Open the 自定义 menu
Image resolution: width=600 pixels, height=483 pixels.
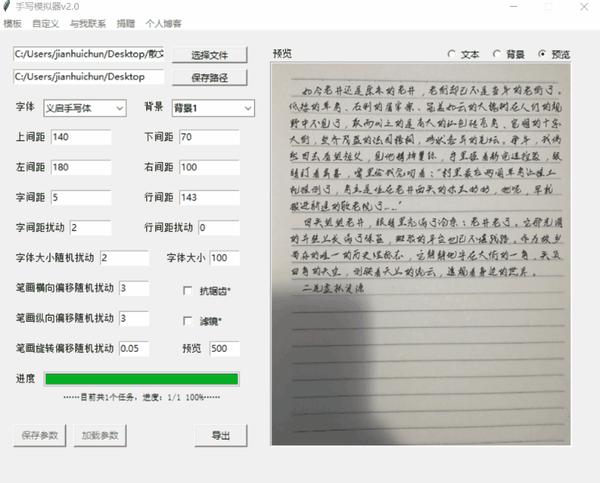click(46, 24)
